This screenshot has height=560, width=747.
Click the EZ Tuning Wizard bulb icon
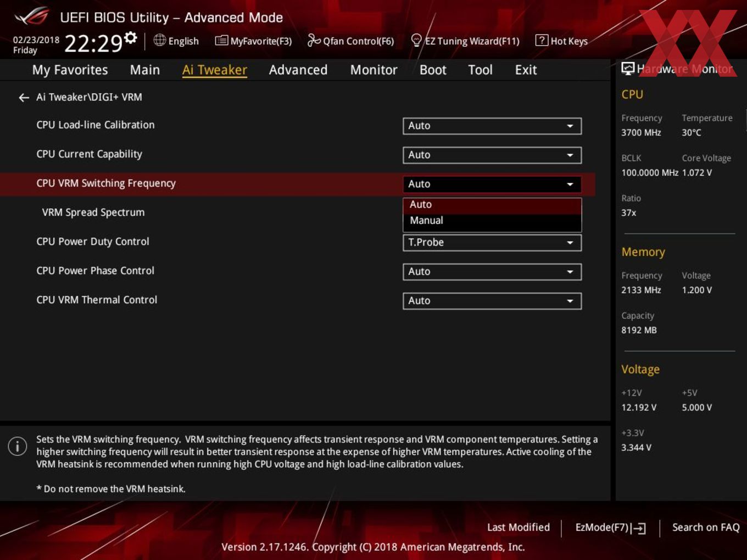click(416, 40)
